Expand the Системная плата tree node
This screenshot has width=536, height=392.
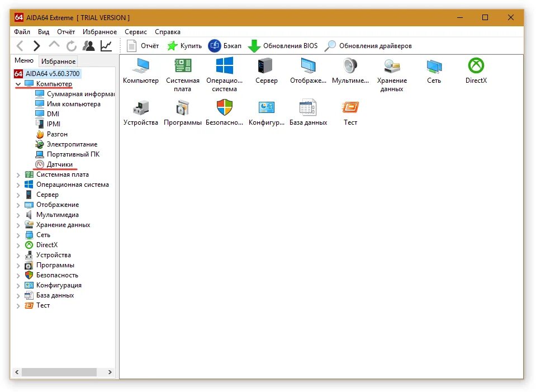(x=18, y=175)
